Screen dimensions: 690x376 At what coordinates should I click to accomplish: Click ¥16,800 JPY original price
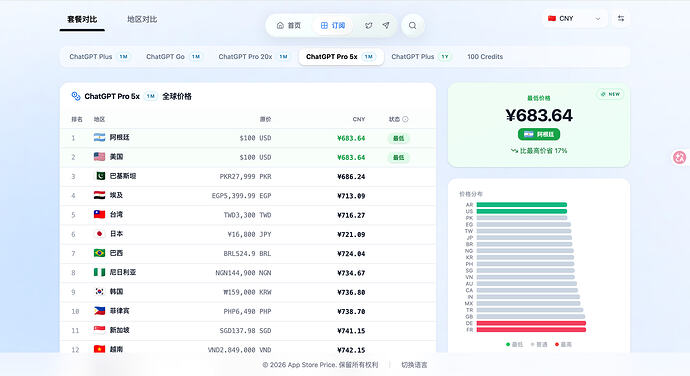tap(249, 235)
